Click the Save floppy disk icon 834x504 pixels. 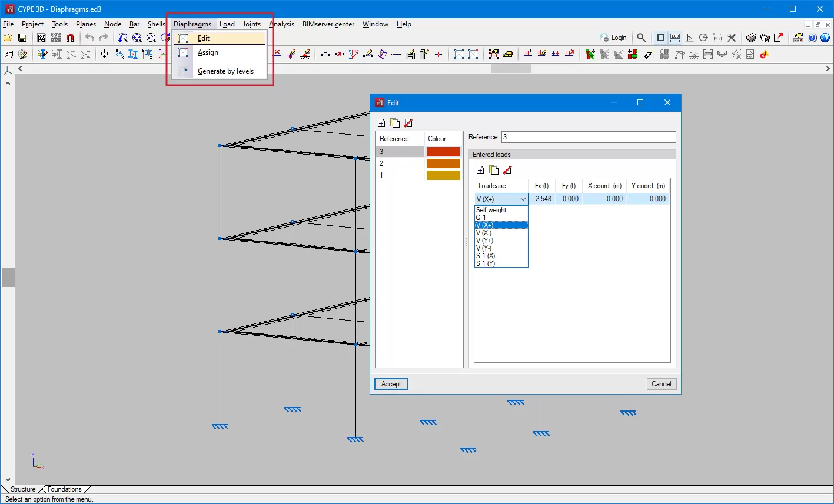(22, 38)
